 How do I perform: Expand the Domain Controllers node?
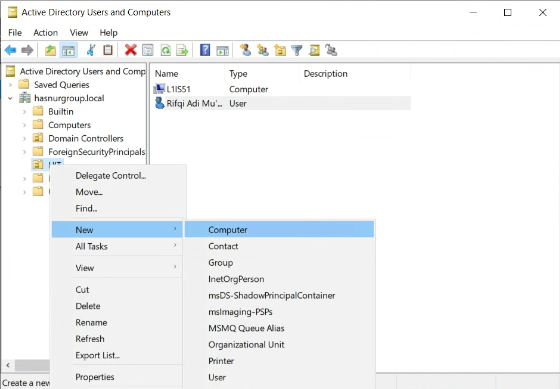pyautogui.click(x=24, y=138)
